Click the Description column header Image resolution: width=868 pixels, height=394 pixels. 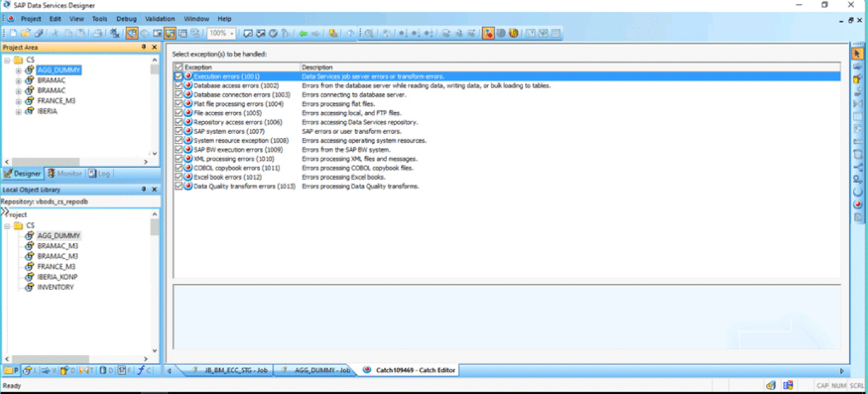[x=317, y=67]
